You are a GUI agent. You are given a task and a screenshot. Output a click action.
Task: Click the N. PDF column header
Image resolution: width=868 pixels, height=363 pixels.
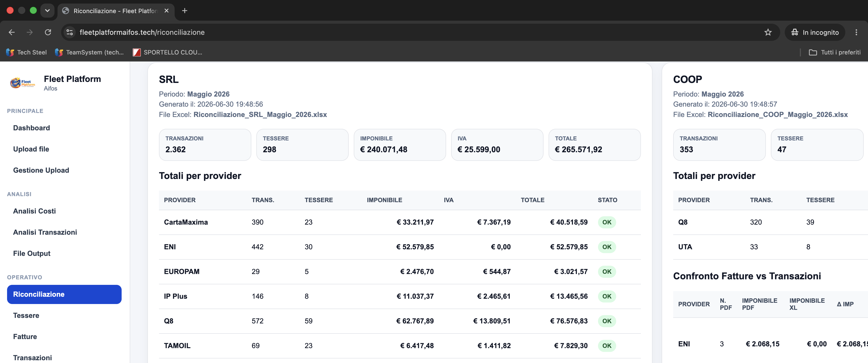coord(726,304)
